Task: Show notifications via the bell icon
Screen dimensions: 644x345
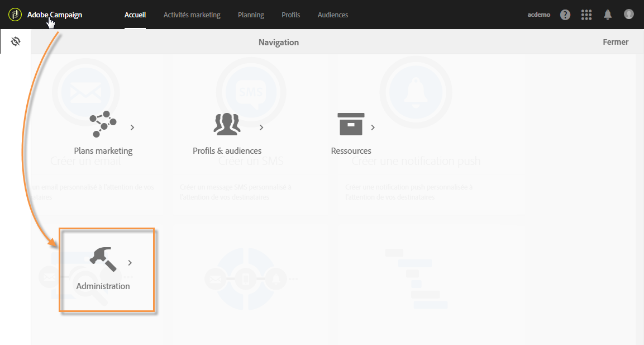Action: (608, 15)
